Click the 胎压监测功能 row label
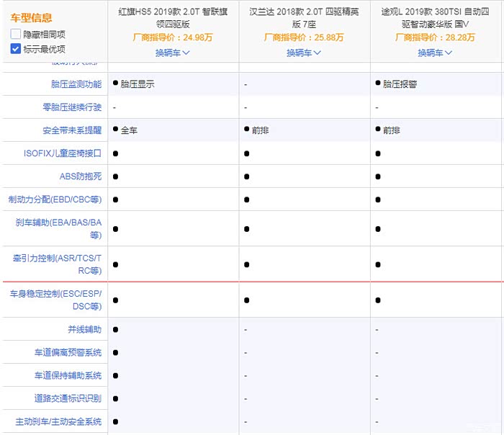The height and width of the screenshot is (435, 504). click(76, 84)
